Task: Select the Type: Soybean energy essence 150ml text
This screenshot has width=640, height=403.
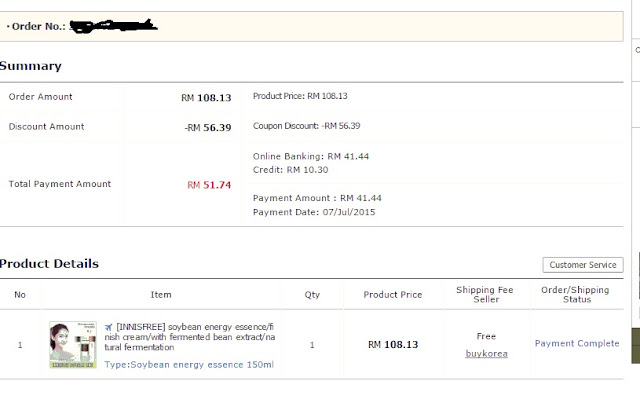Action: click(189, 364)
